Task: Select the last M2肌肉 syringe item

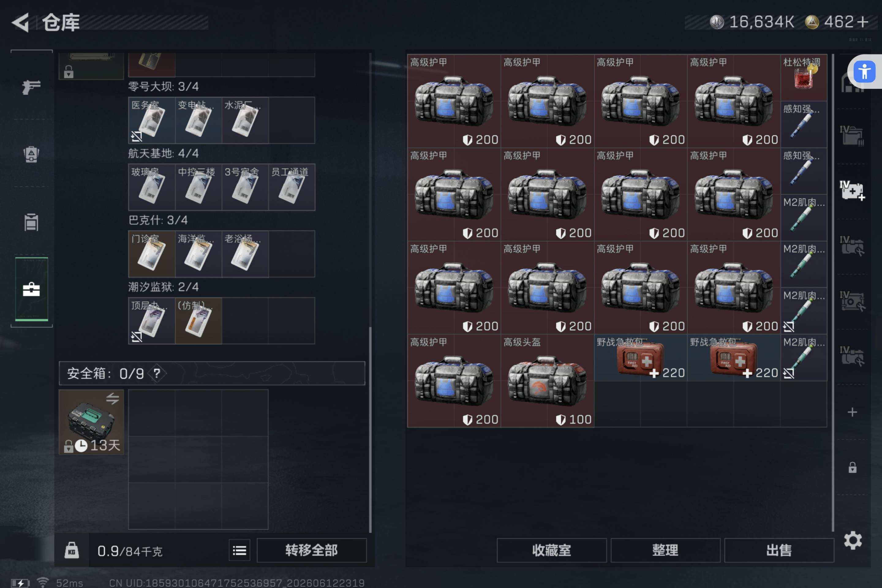Action: click(804, 357)
